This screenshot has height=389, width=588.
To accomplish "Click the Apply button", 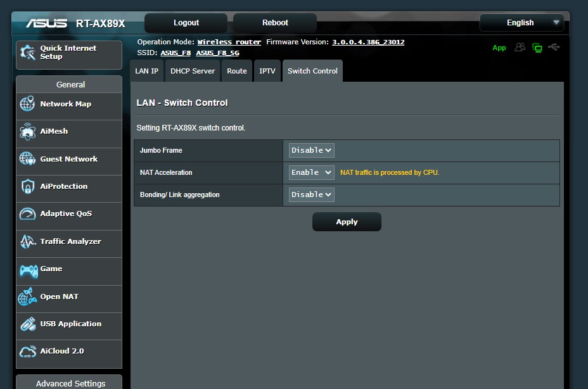I will pos(347,222).
